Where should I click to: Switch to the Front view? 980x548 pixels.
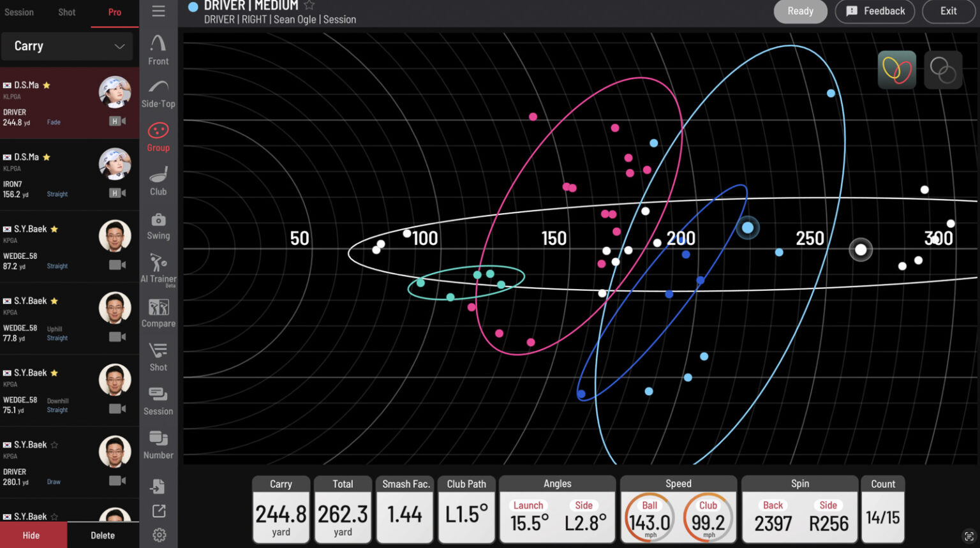(x=158, y=50)
